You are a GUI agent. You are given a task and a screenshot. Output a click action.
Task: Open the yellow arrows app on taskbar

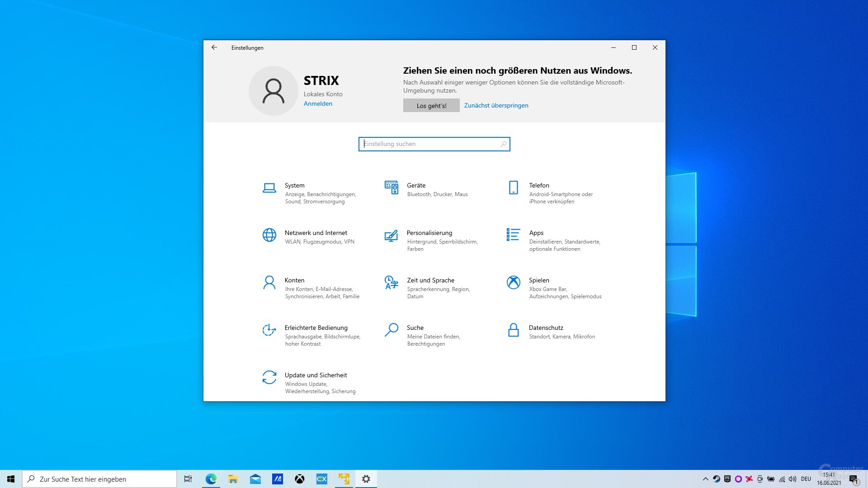(344, 479)
